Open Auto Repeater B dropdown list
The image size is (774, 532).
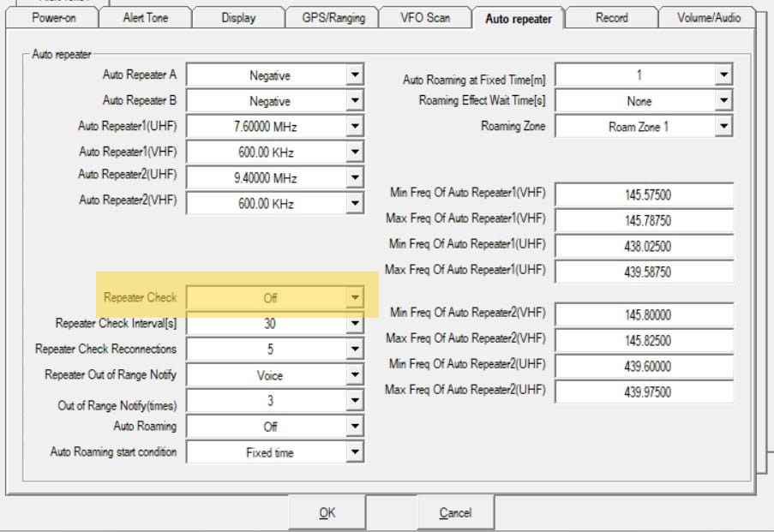355,102
